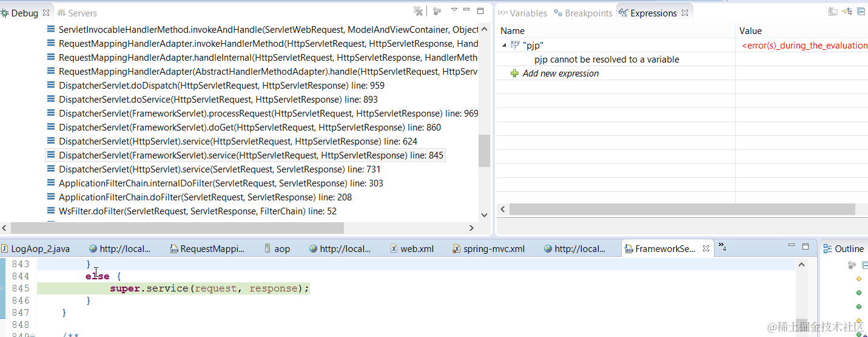The height and width of the screenshot is (337, 868).
Task: Click the Remove All Terminated Launches icon
Action: point(418,11)
